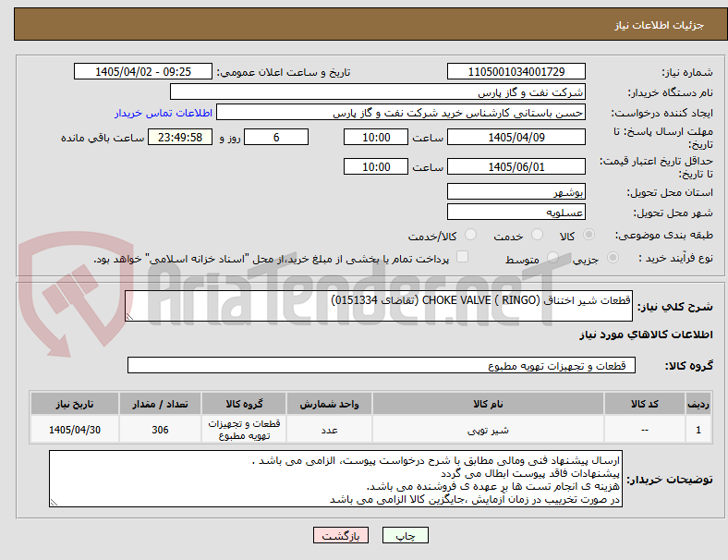Click the item code cell showing --
Image resolution: width=728 pixels, height=560 pixels.
tap(645, 430)
